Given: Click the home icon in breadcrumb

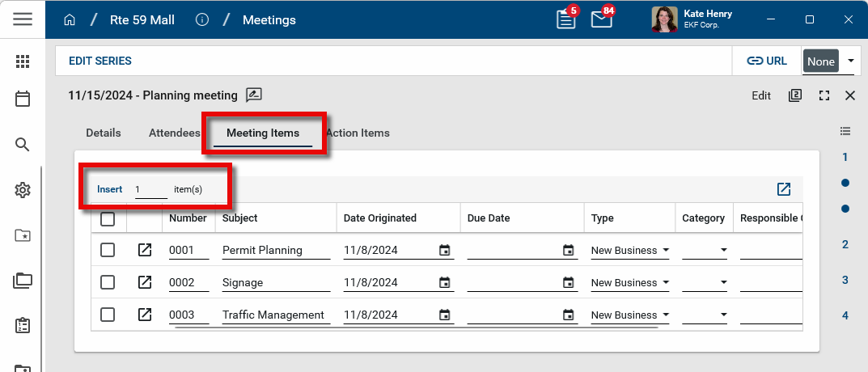Looking at the screenshot, I should click(70, 20).
